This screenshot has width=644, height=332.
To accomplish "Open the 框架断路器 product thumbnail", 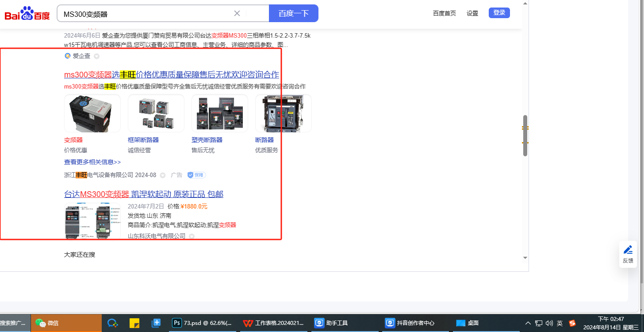I will click(x=156, y=113).
